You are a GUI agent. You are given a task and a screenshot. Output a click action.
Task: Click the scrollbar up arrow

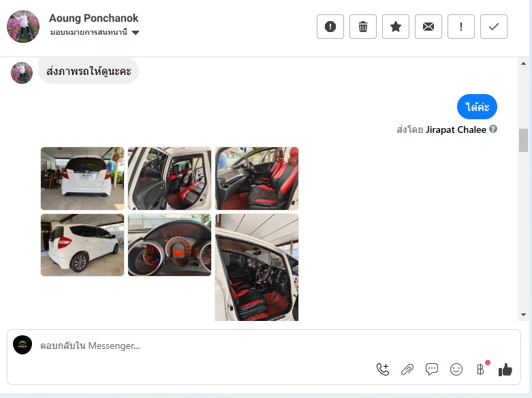tap(523, 63)
